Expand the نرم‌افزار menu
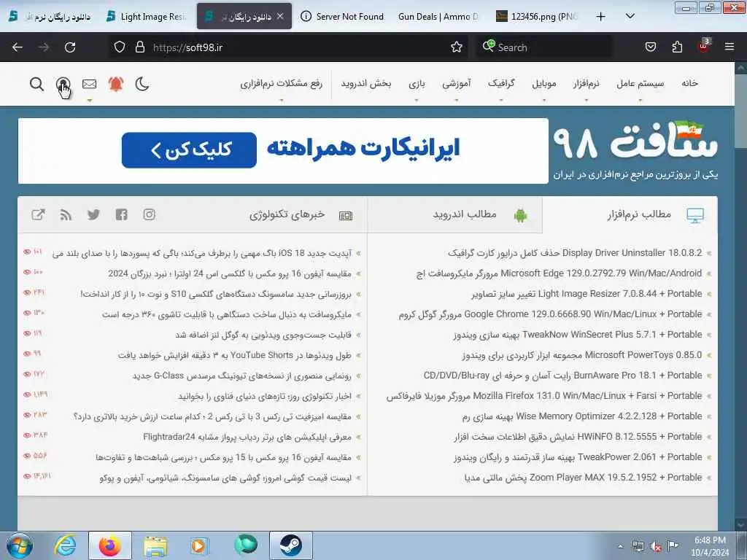The width and height of the screenshot is (747, 560). point(586,83)
